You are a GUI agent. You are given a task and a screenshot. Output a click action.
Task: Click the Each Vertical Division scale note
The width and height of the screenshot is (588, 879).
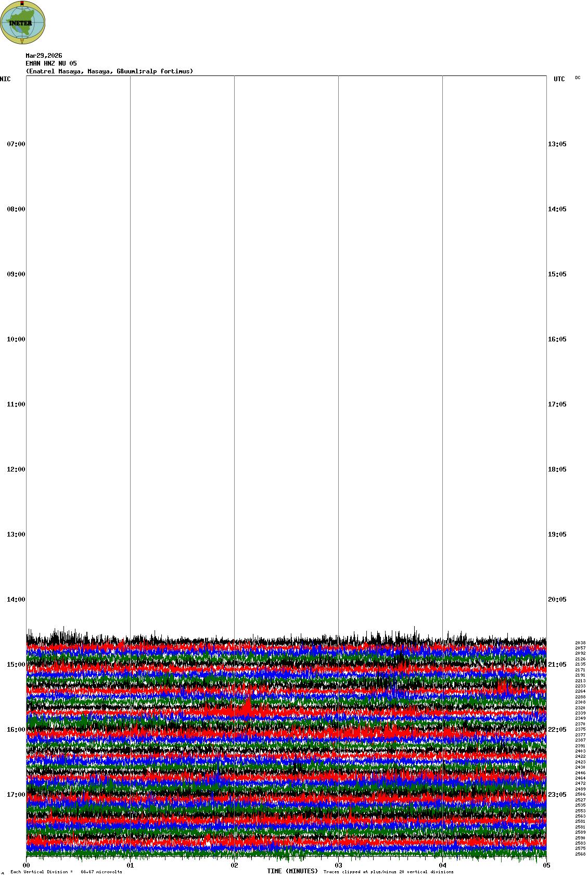click(x=66, y=872)
